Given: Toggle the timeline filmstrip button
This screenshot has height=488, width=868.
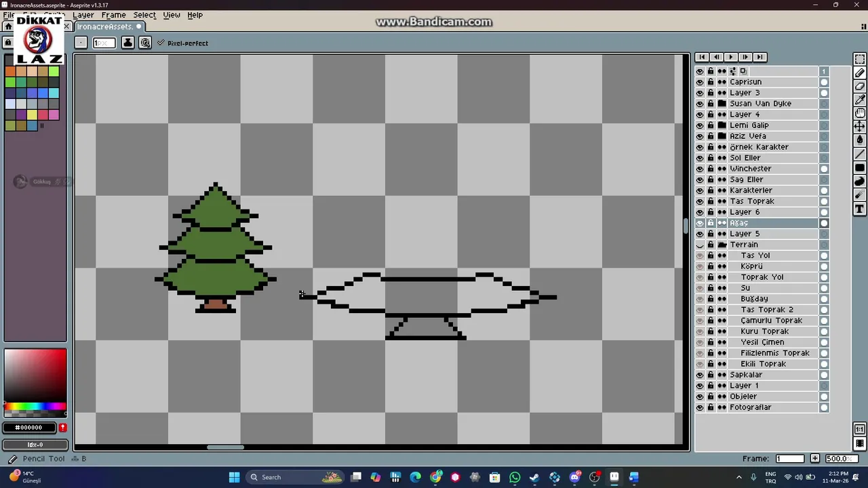Looking at the screenshot, I should [x=860, y=444].
